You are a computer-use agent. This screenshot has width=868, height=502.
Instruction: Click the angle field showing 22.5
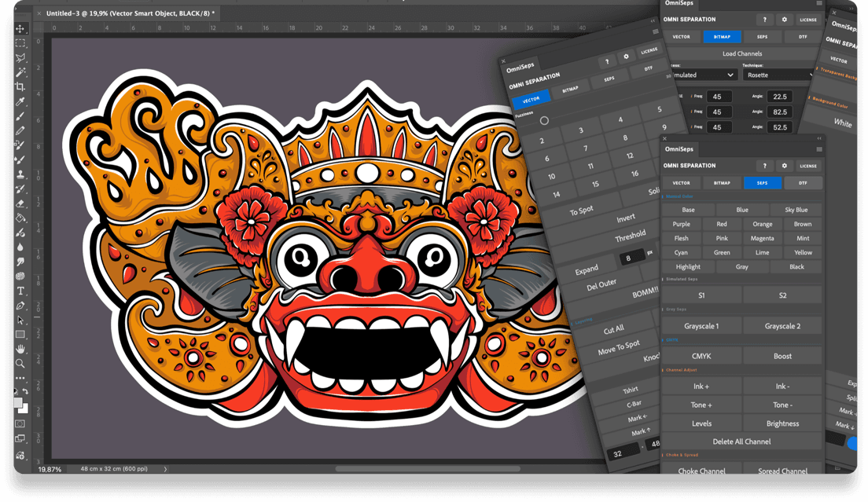point(780,96)
